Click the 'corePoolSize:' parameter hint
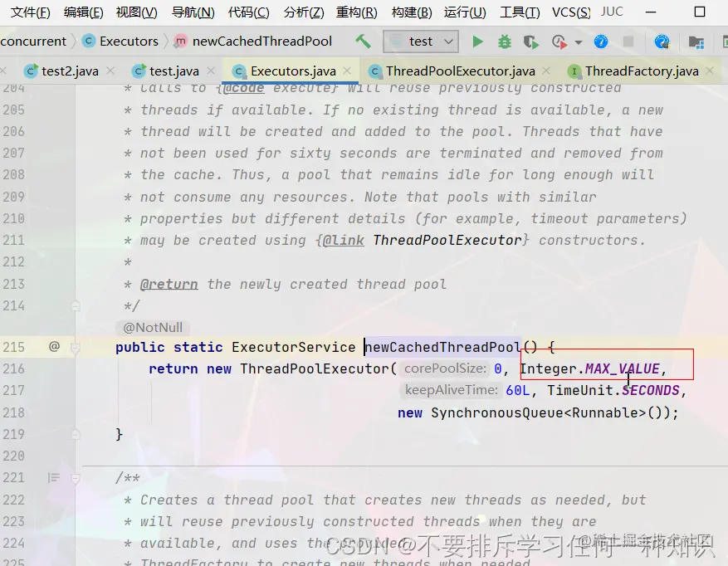This screenshot has width=728, height=566. tap(445, 368)
